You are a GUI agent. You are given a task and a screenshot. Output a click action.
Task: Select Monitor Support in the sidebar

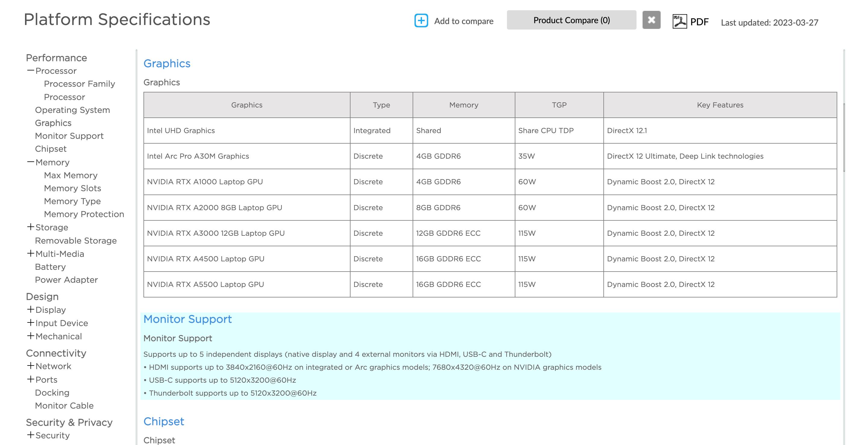[69, 136]
